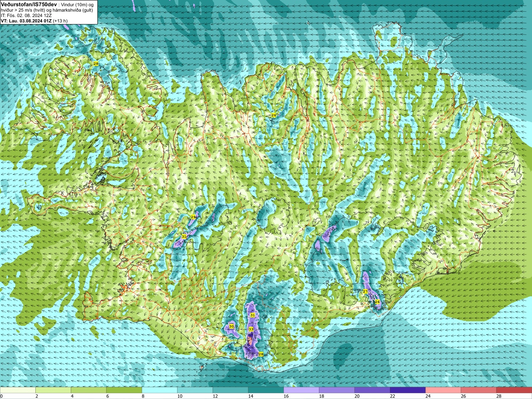
Task: Click the legend tick value 24
Action: [428, 396]
